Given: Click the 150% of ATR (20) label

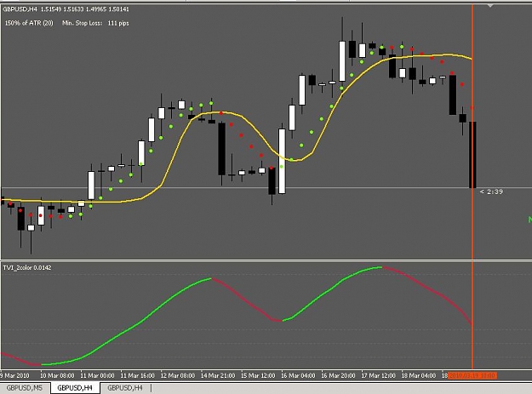Looking at the screenshot, I should click(x=29, y=23).
